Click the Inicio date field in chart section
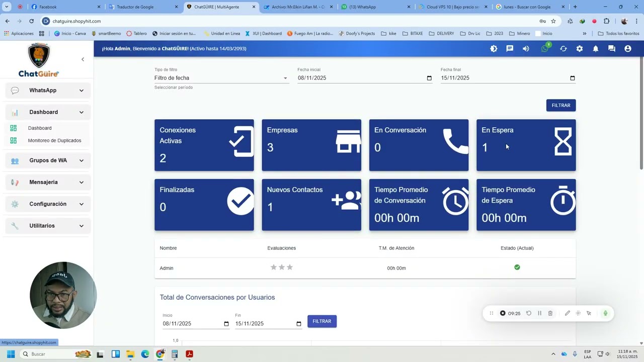This screenshot has height=362, width=644. 196,324
